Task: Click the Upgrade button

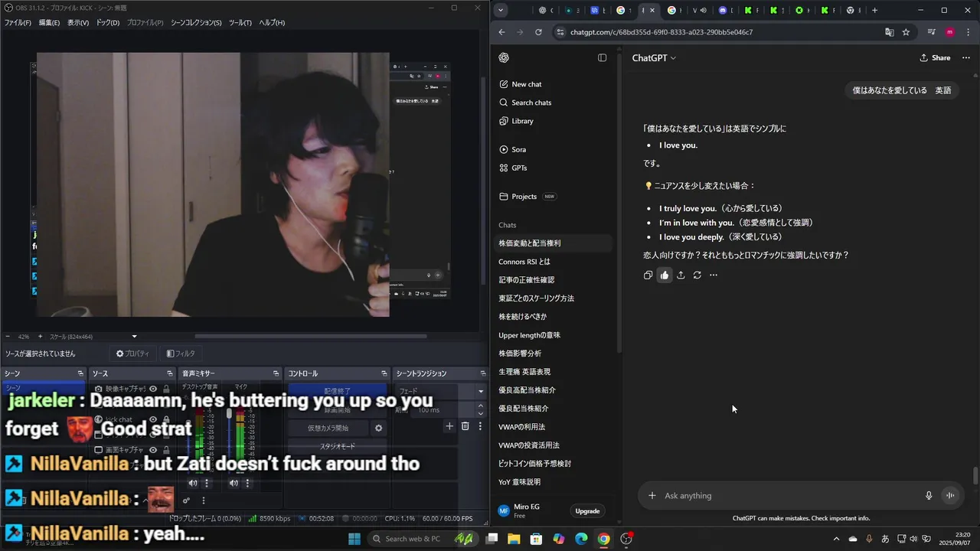Action: click(x=587, y=511)
